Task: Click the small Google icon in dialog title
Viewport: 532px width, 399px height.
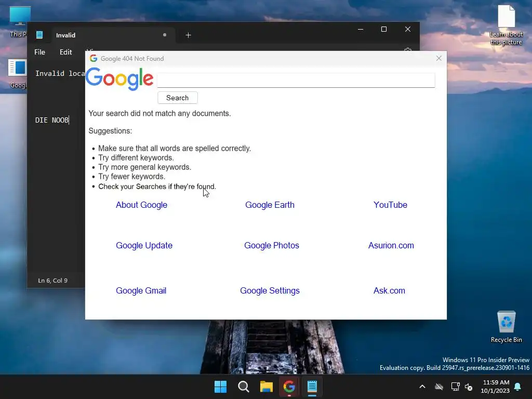Action: point(94,58)
